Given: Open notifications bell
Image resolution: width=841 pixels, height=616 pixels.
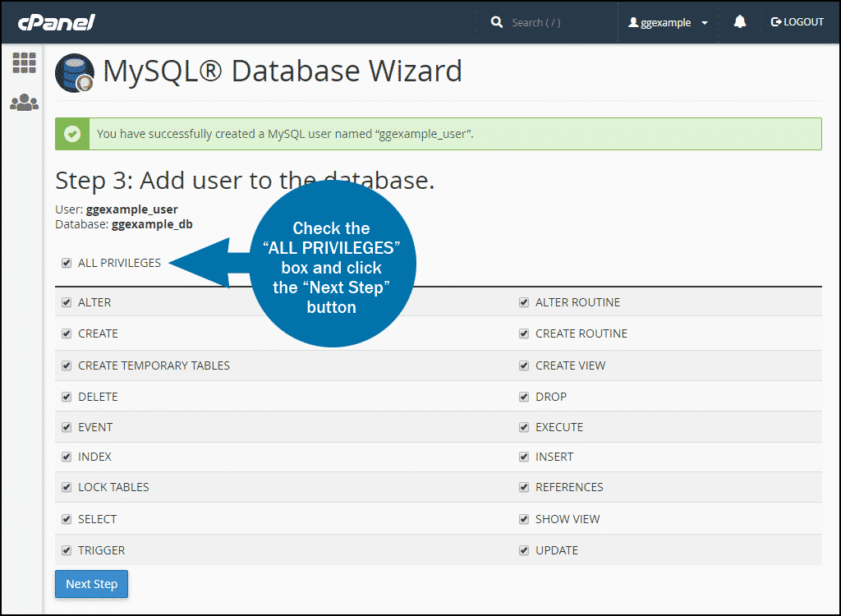Looking at the screenshot, I should pyautogui.click(x=740, y=22).
